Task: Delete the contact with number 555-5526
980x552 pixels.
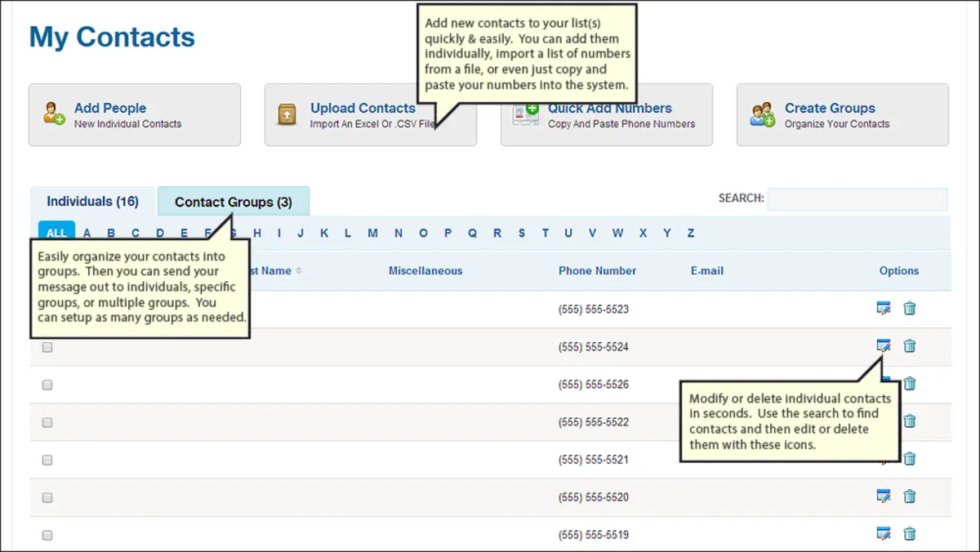Action: [x=910, y=383]
